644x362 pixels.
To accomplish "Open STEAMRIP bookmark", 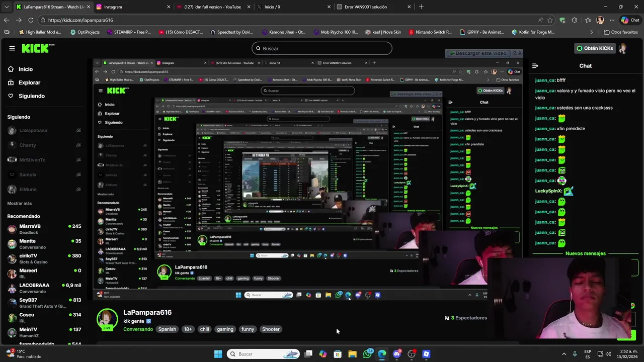I will click(x=129, y=32).
